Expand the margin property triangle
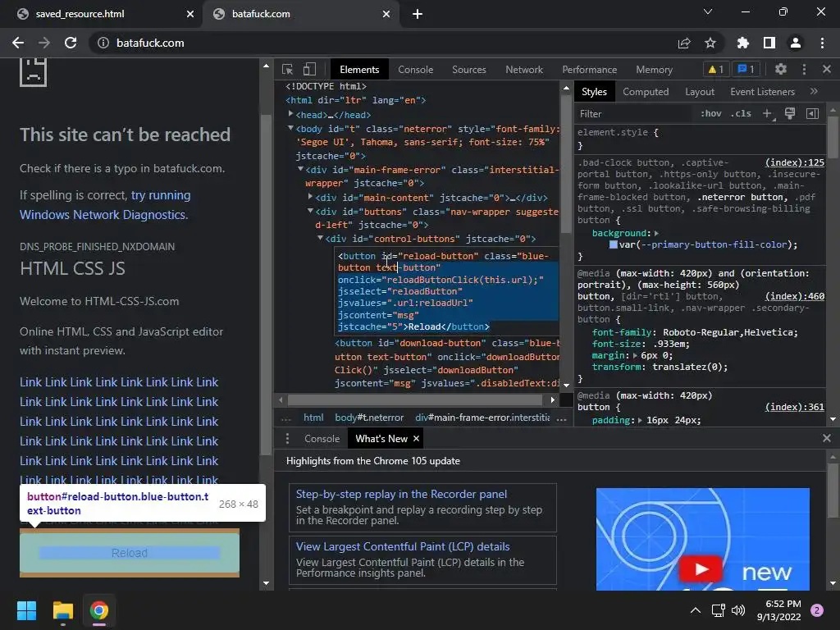This screenshot has height=630, width=840. pos(636,356)
